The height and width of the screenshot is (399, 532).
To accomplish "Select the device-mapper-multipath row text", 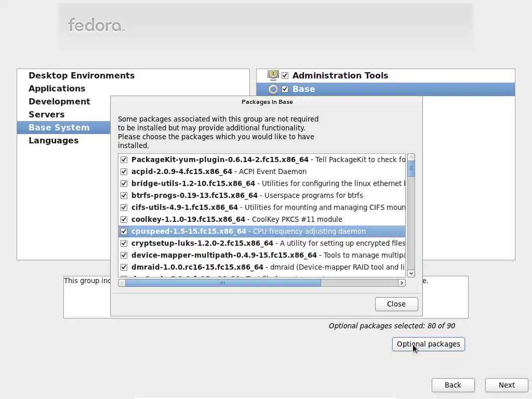I will [x=268, y=255].
